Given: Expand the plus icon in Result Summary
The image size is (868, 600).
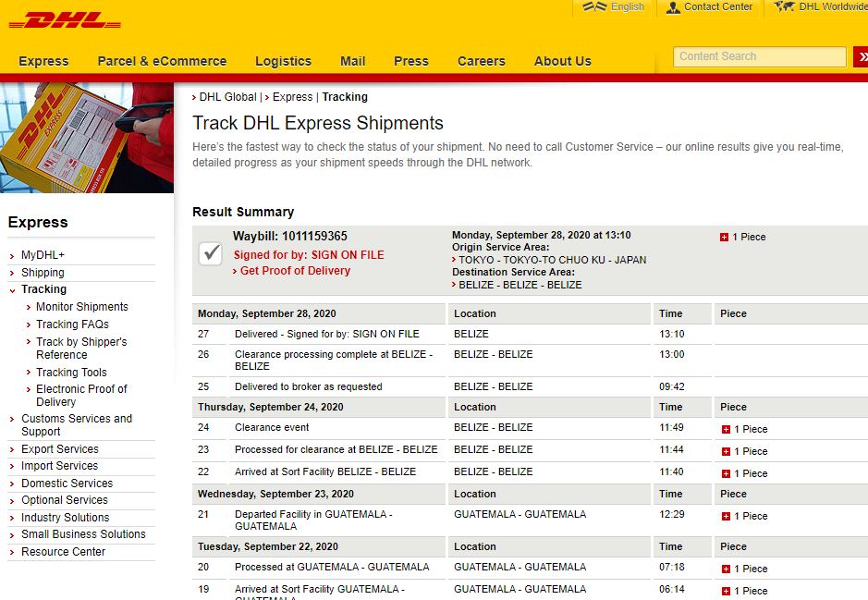Looking at the screenshot, I should pyautogui.click(x=724, y=237).
